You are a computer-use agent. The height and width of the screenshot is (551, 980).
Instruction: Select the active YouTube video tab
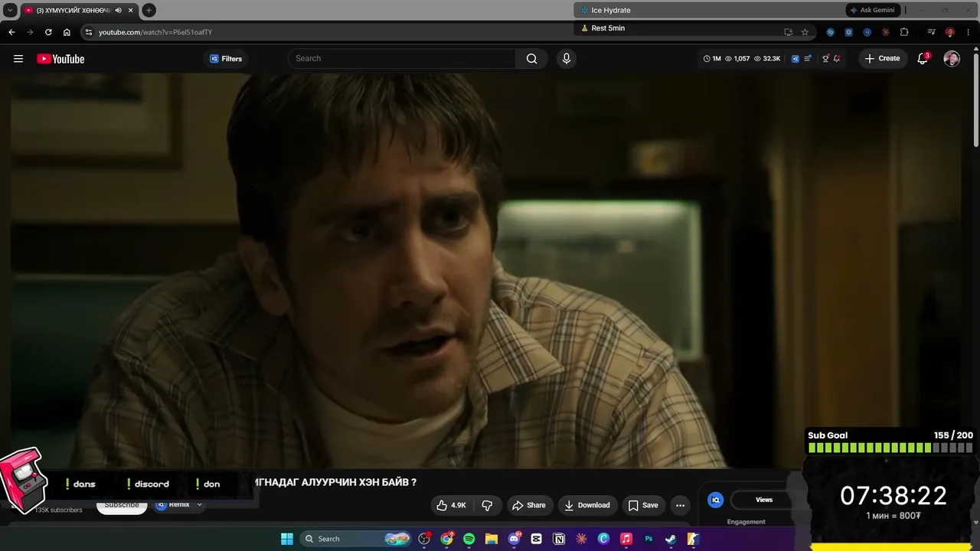point(78,10)
